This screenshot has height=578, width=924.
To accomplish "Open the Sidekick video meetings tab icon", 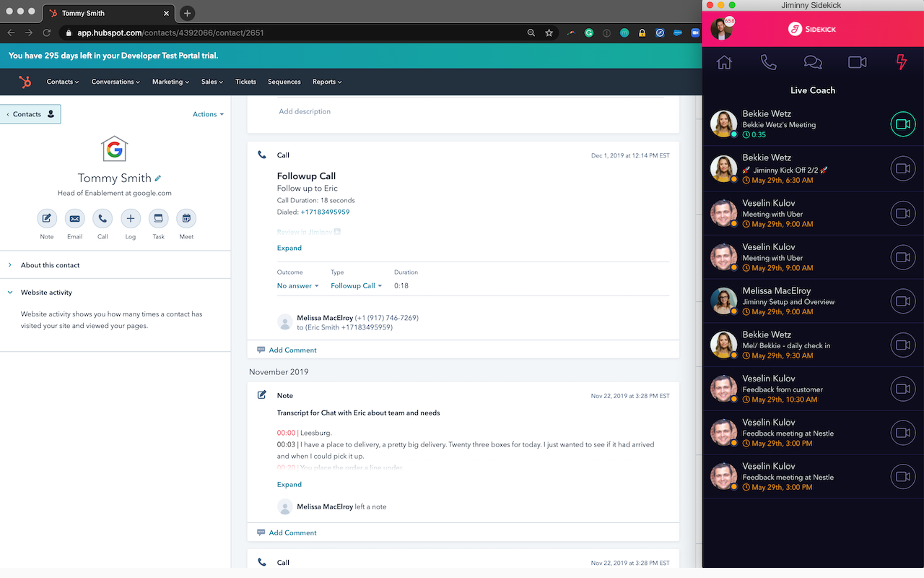I will tap(858, 63).
